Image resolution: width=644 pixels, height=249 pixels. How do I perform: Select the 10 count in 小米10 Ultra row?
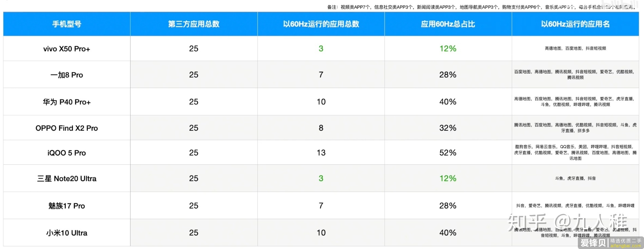pos(321,233)
